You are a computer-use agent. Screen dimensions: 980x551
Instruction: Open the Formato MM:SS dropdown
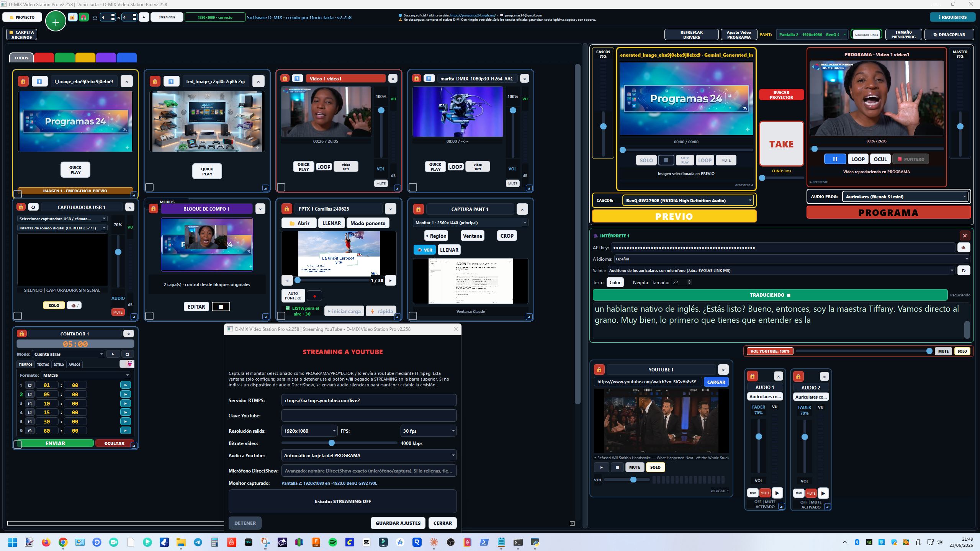point(86,375)
